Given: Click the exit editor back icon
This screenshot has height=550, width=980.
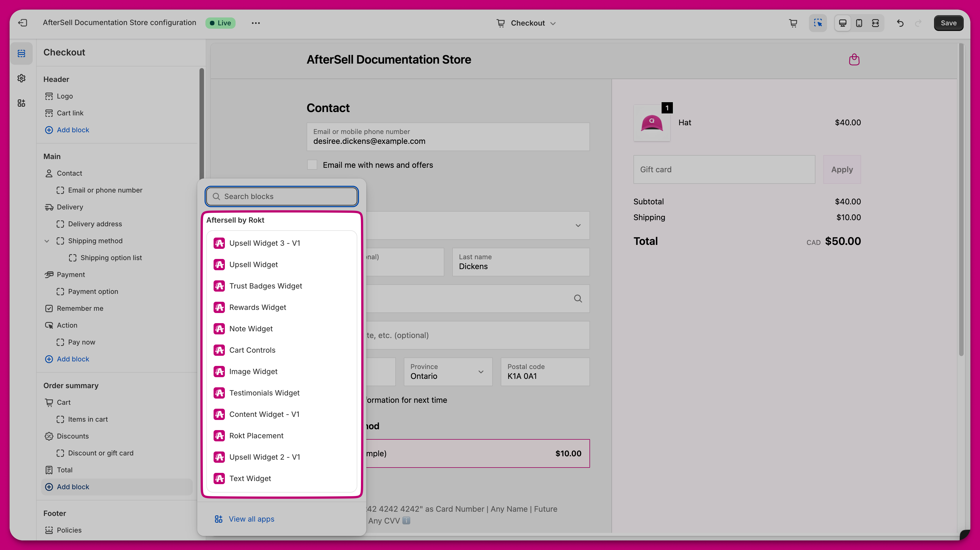Looking at the screenshot, I should coord(23,23).
